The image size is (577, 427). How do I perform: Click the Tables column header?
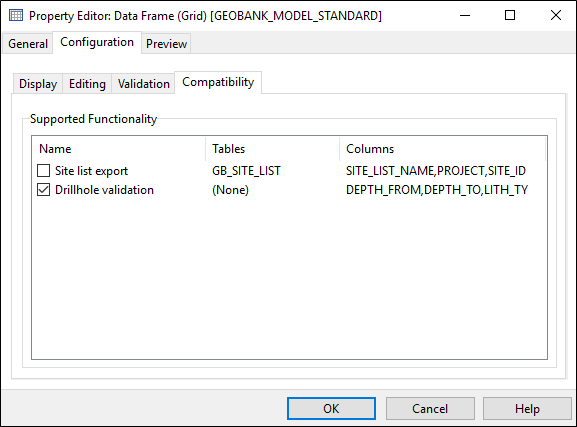(272, 149)
